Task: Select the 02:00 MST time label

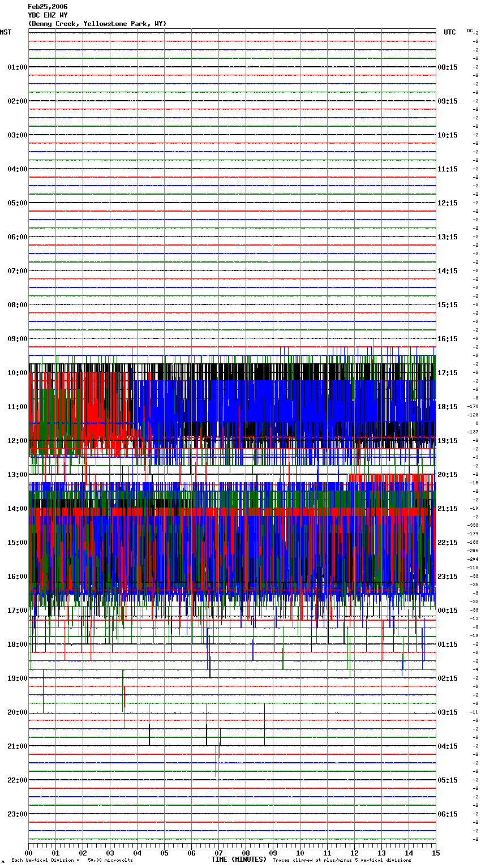Action: pos(17,101)
